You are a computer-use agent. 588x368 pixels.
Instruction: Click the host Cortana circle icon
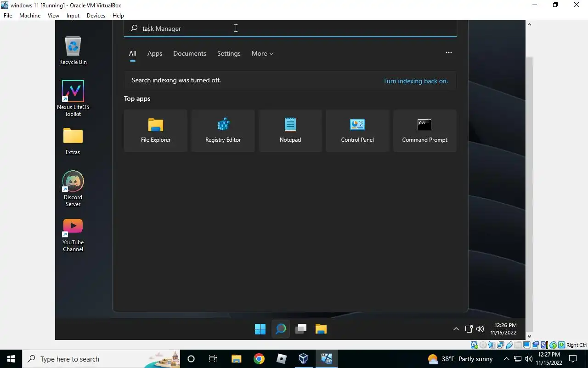point(191,359)
